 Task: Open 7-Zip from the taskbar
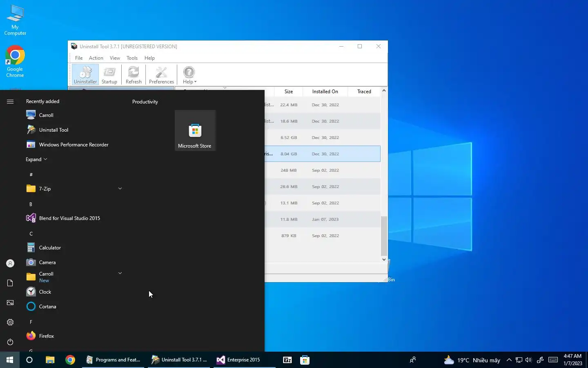coord(287,360)
